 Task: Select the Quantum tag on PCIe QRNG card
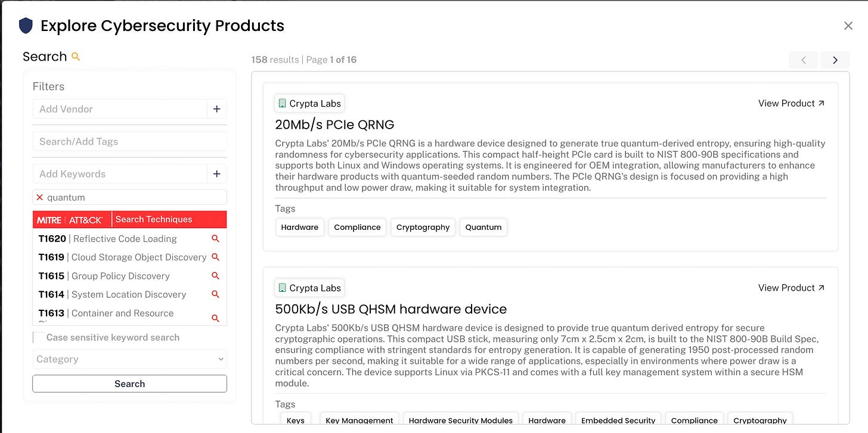pyautogui.click(x=483, y=227)
